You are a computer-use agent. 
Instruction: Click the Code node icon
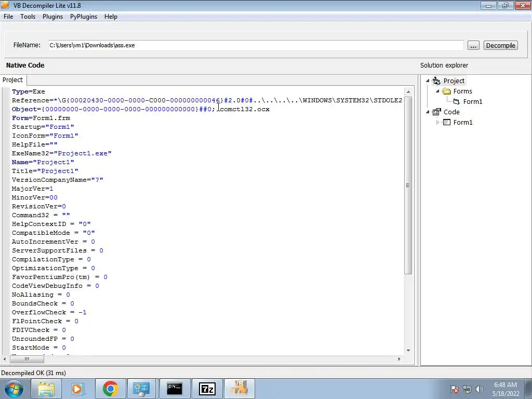click(x=436, y=112)
